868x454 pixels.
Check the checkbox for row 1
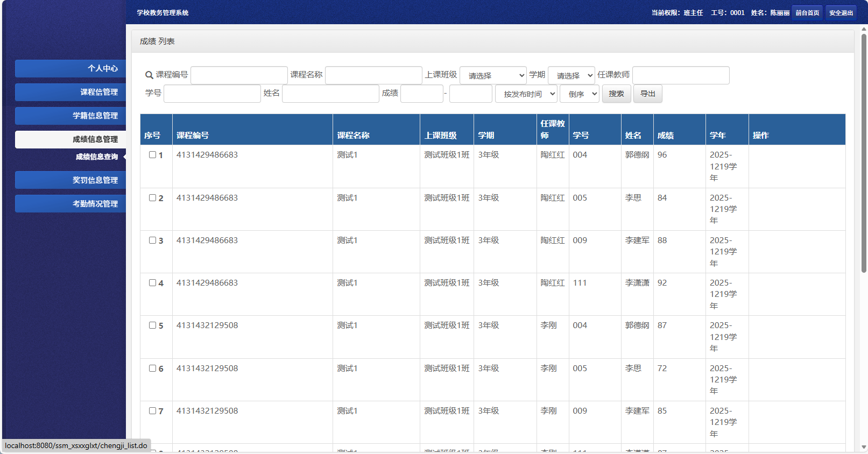(x=152, y=155)
